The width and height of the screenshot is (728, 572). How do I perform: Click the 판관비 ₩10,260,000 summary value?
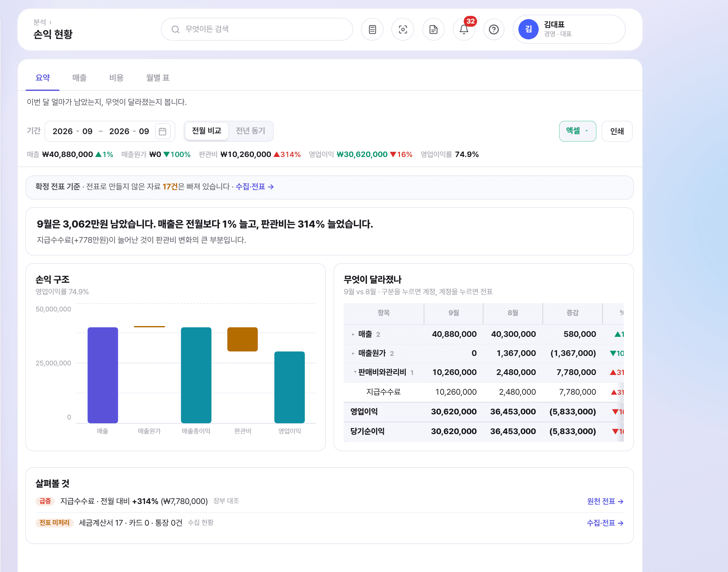[246, 155]
